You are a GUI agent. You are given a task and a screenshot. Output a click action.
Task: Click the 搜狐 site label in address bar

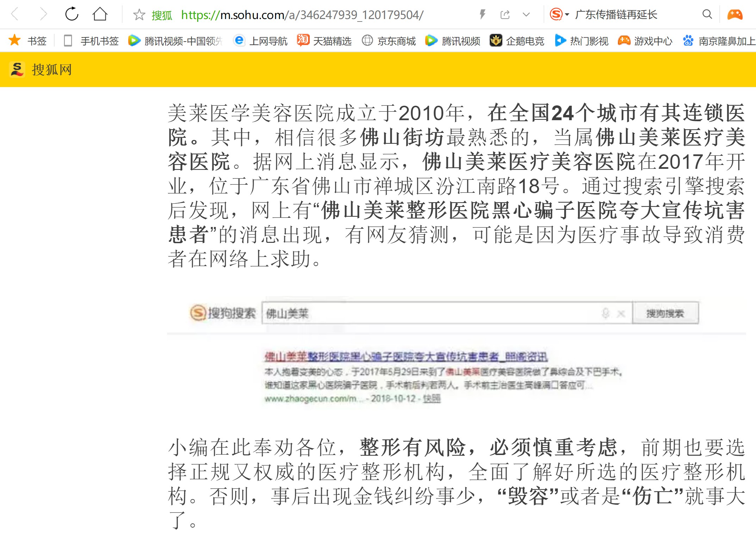click(x=162, y=15)
